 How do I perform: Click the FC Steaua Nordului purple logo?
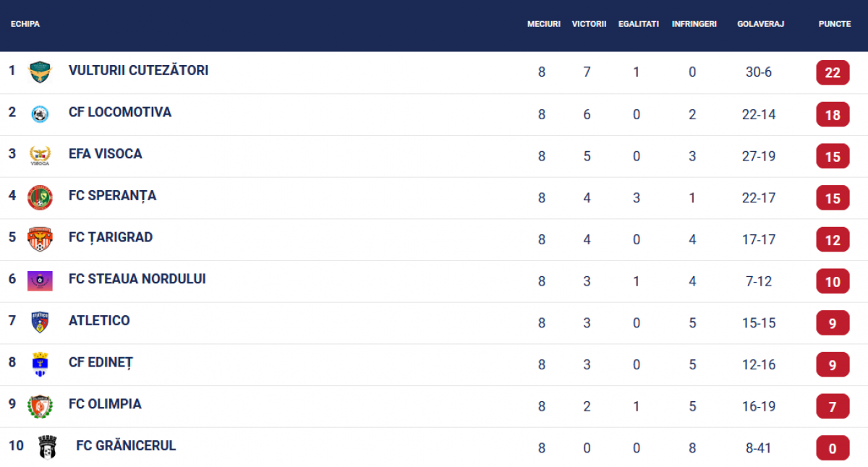(40, 280)
